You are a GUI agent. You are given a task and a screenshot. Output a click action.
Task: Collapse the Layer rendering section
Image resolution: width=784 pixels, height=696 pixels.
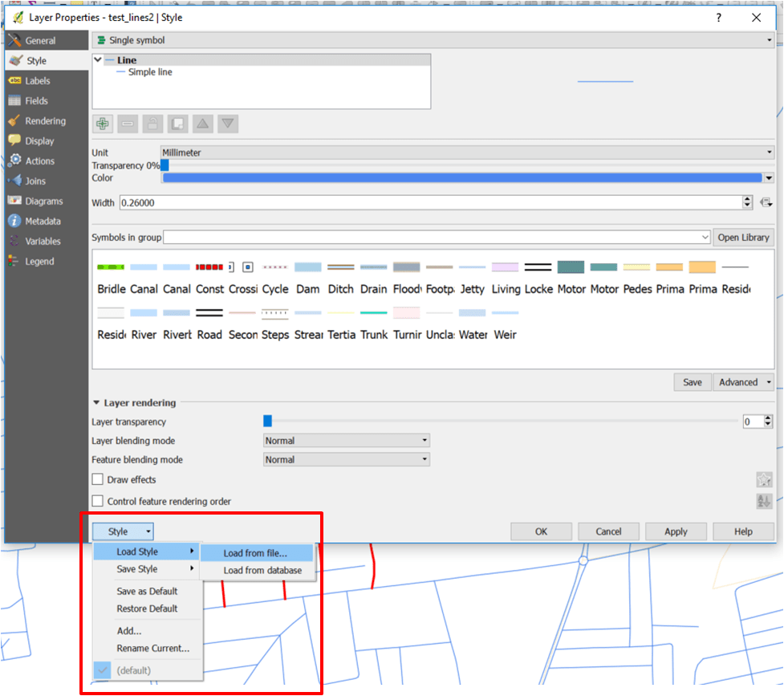[x=96, y=403]
